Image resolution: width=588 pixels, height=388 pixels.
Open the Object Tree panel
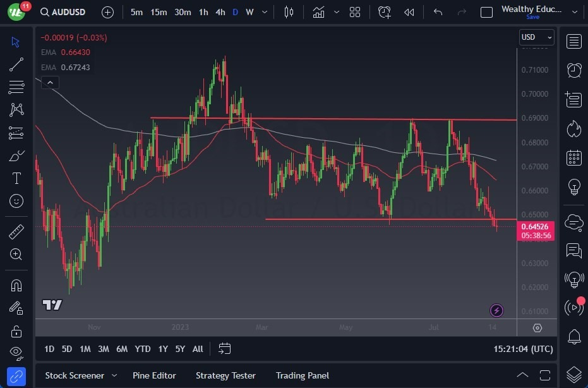point(573,373)
